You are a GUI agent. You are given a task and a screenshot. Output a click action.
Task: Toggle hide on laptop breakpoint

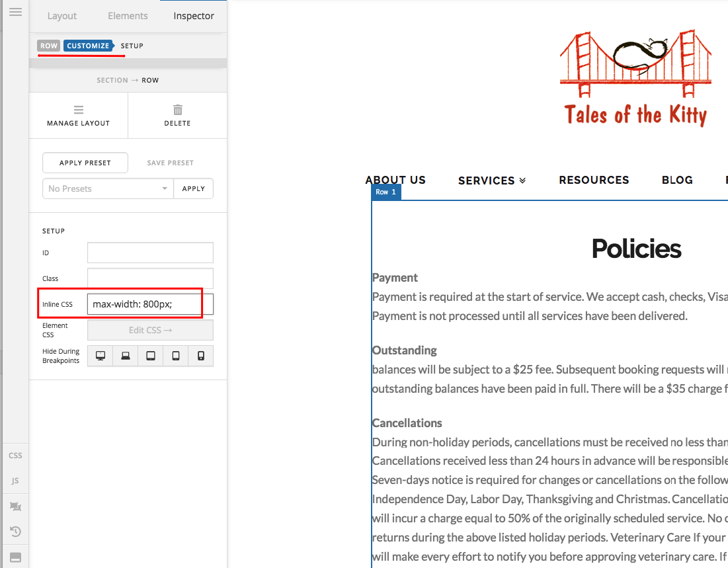click(x=126, y=356)
